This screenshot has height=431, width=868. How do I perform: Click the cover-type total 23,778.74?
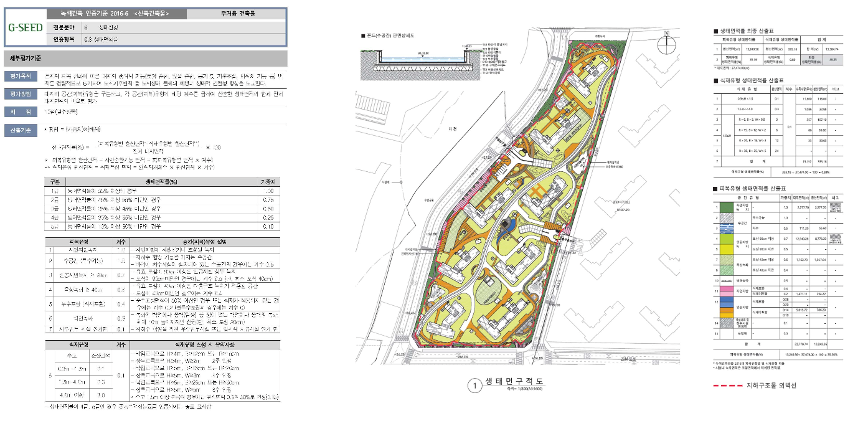pos(802,343)
